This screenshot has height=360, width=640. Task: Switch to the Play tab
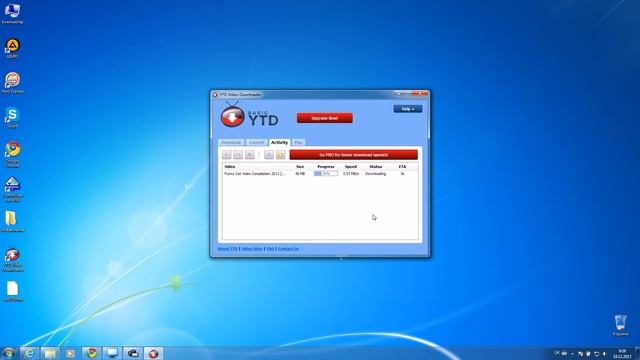pos(298,142)
